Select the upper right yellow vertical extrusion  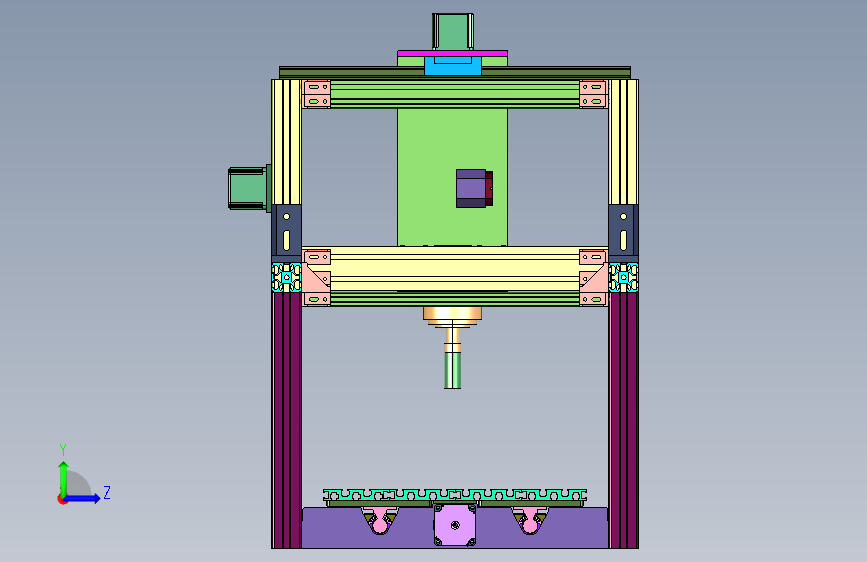[624, 142]
